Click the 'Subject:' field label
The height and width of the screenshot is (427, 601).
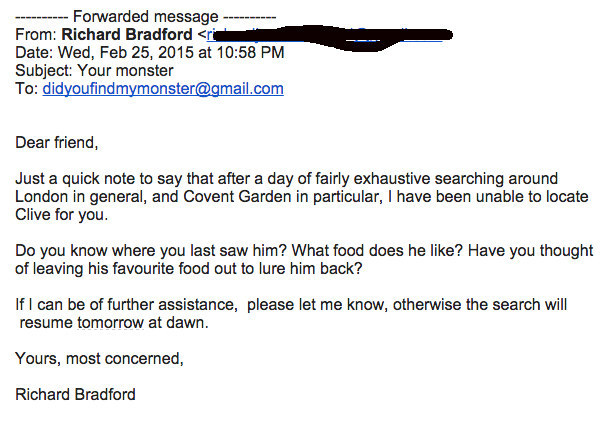pos(44,71)
